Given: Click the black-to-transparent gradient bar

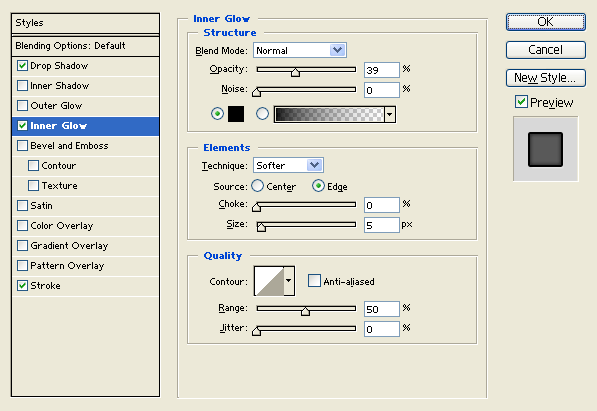Looking at the screenshot, I should click(x=329, y=114).
